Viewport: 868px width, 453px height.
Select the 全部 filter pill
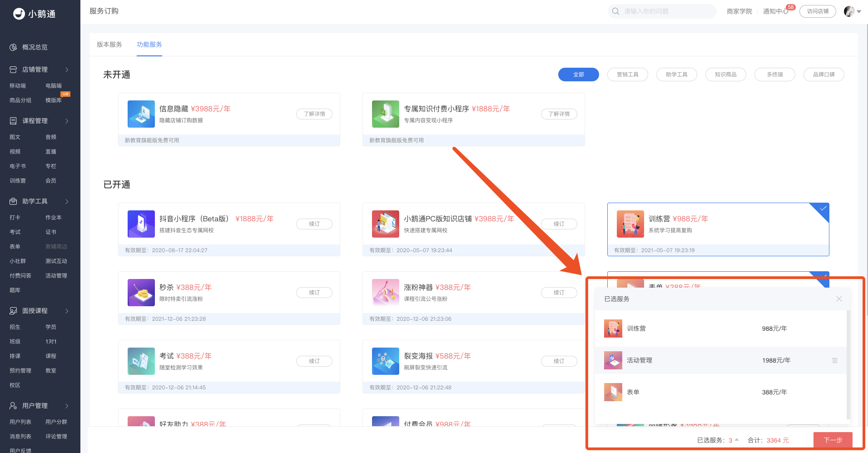point(578,75)
